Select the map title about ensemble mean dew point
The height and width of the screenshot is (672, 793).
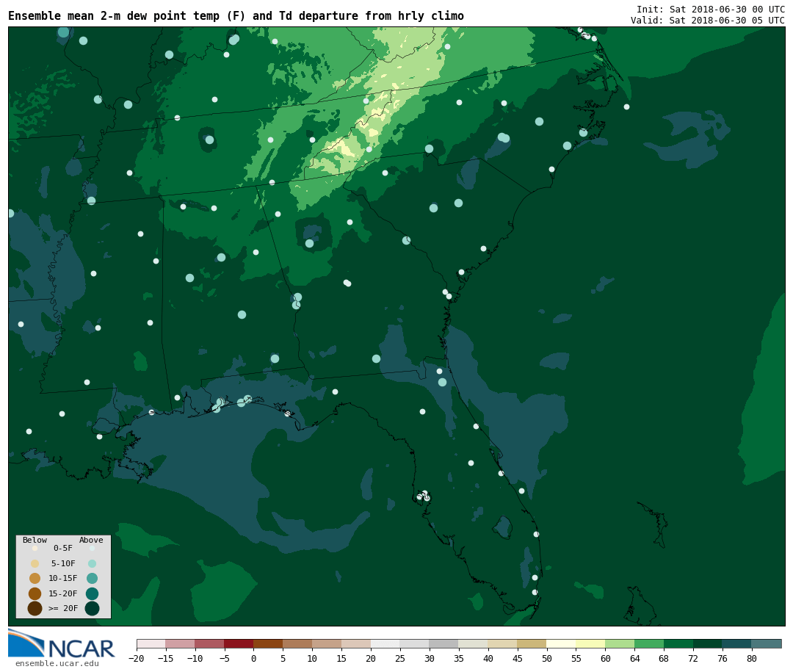pos(236,16)
